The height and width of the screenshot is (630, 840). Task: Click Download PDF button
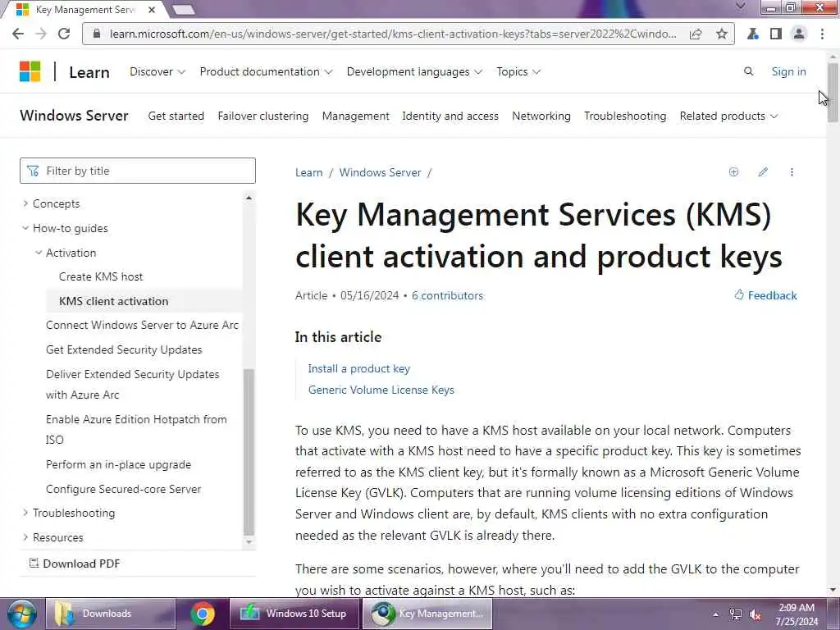click(x=74, y=563)
